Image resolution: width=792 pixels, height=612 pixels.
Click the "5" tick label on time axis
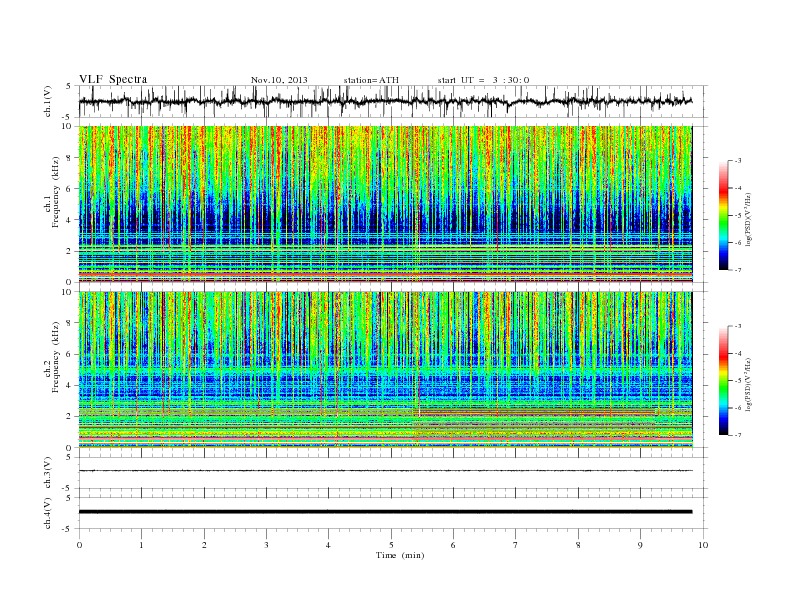[x=391, y=545]
